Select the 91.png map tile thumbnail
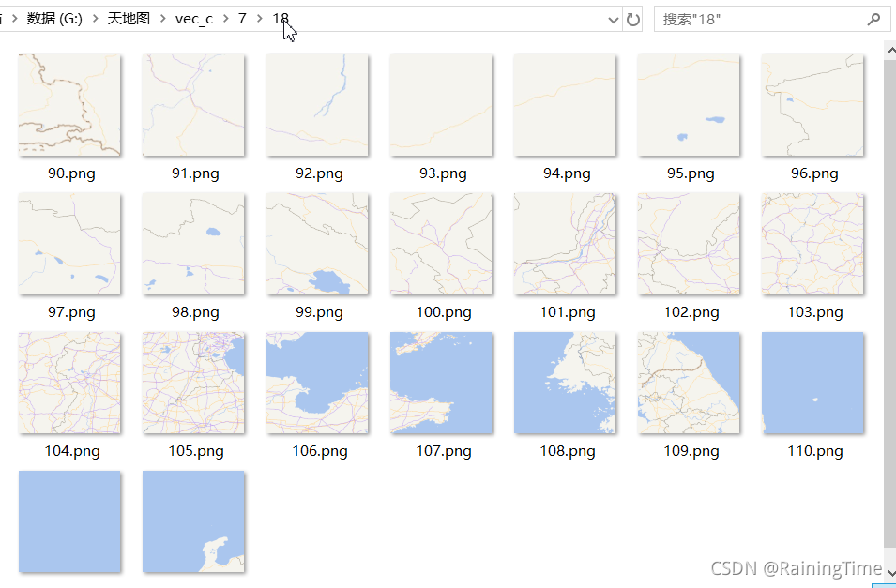 [193, 105]
